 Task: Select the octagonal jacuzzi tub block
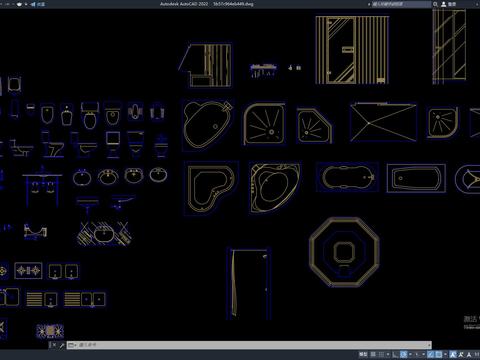tap(344, 252)
